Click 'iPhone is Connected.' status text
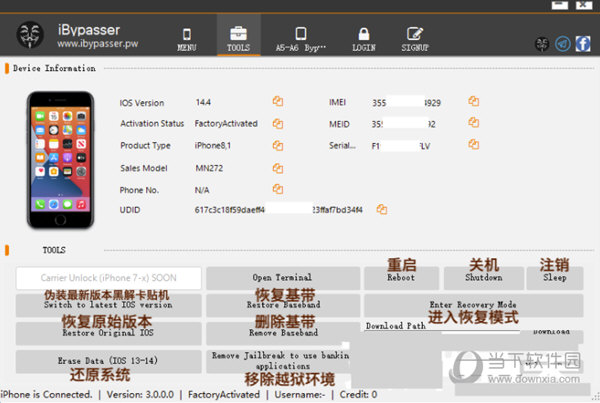The image size is (600, 403). pyautogui.click(x=46, y=395)
